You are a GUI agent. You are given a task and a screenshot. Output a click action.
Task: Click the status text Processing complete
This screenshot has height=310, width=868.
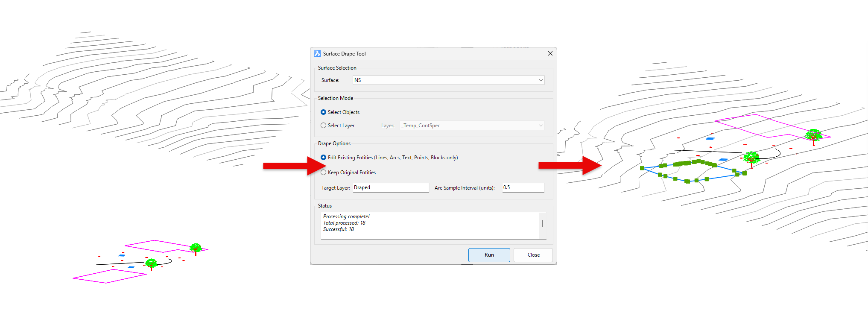(x=346, y=216)
